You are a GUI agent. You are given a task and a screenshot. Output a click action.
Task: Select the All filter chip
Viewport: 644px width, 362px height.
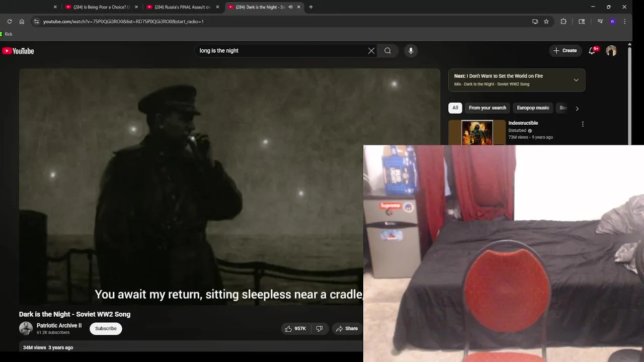[x=455, y=108]
